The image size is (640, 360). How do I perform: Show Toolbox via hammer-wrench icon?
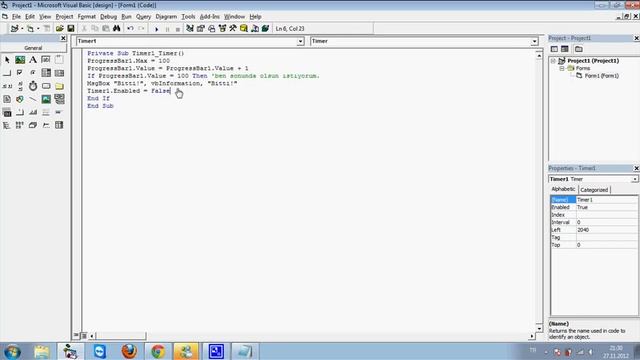(x=233, y=29)
